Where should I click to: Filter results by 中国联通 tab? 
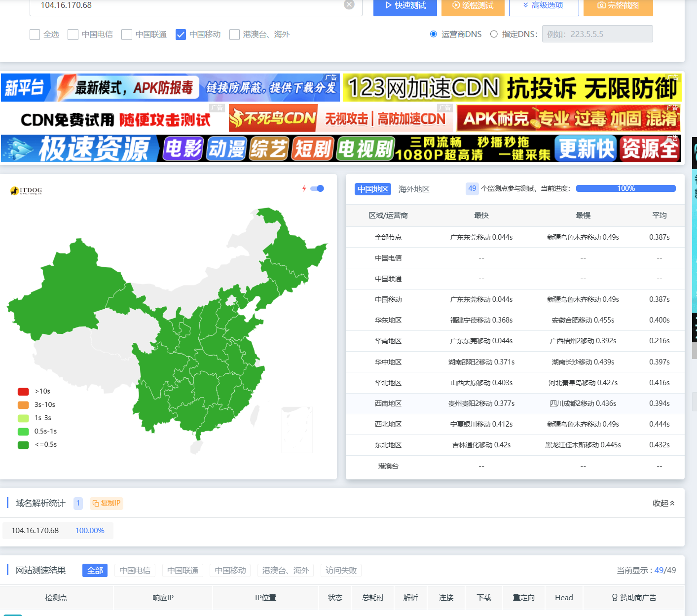(x=183, y=570)
